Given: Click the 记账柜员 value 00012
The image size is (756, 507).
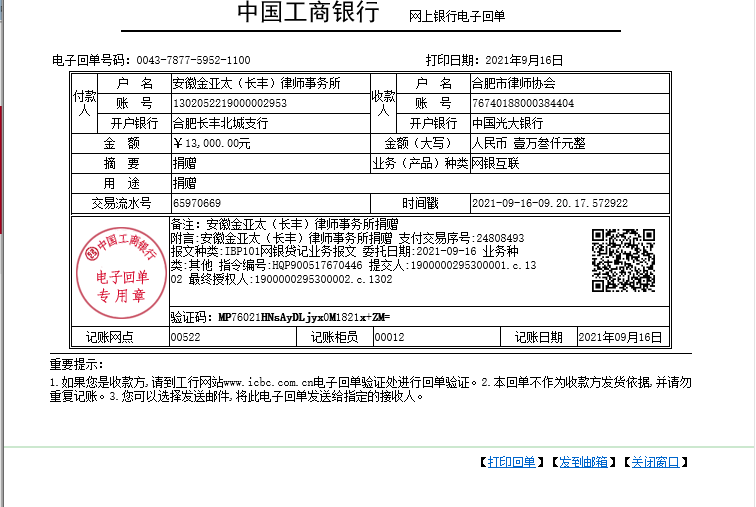Looking at the screenshot, I should pyautogui.click(x=390, y=337).
